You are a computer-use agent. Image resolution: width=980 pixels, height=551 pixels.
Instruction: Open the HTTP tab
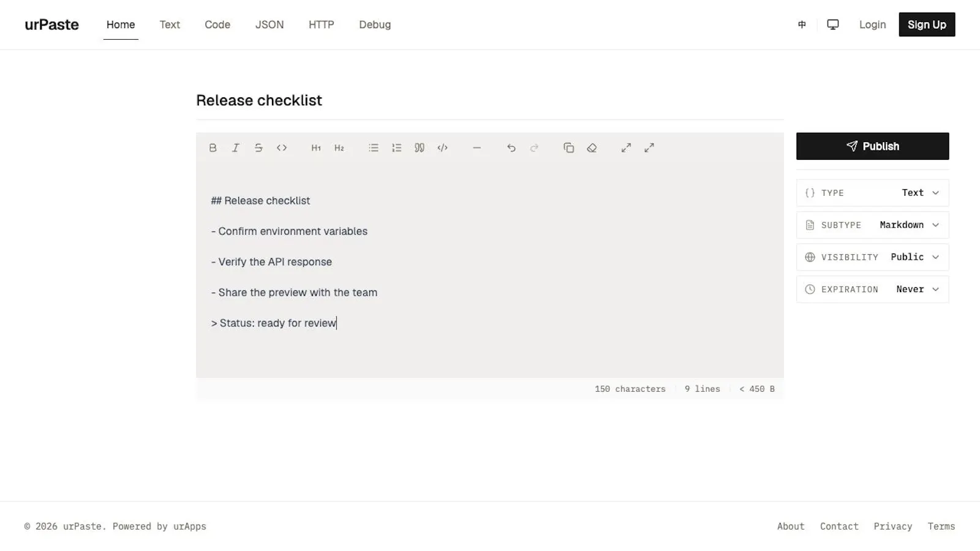[322, 24]
